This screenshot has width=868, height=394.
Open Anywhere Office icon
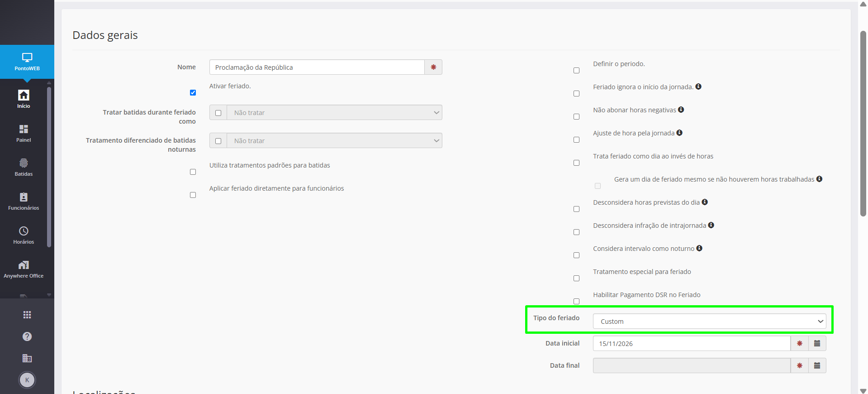[24, 265]
